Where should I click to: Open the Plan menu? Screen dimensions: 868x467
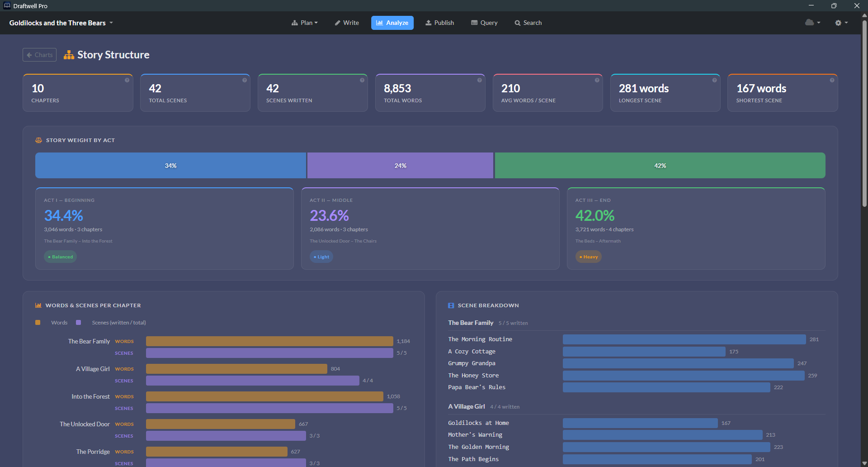[304, 23]
